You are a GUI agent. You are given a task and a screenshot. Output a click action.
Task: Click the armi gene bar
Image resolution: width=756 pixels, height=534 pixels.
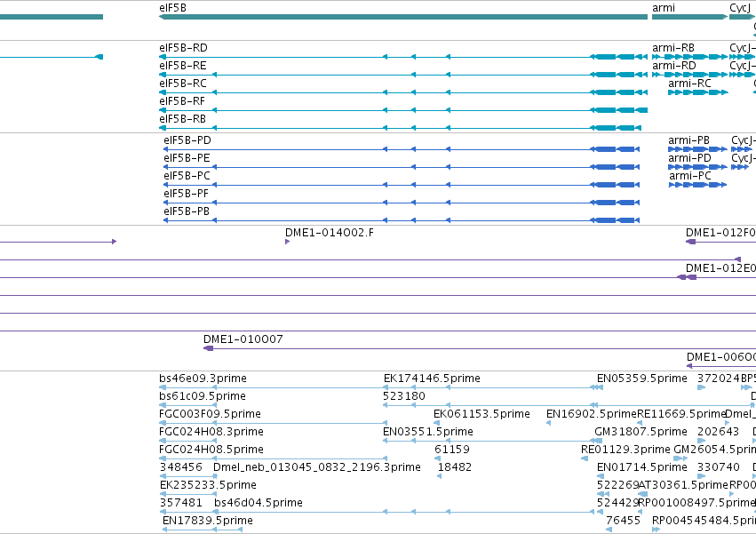coord(690,17)
